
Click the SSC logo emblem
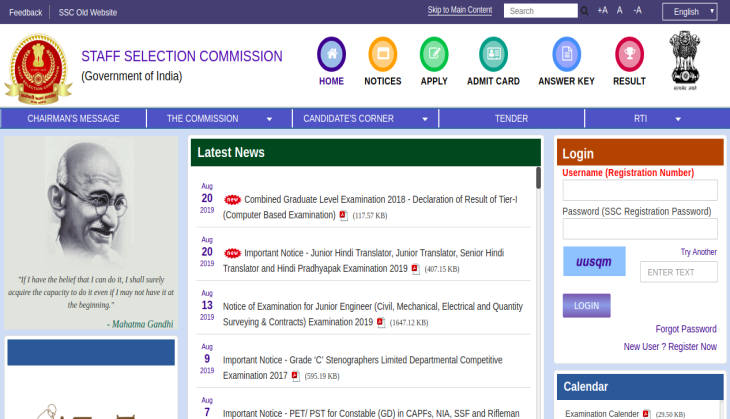click(39, 69)
